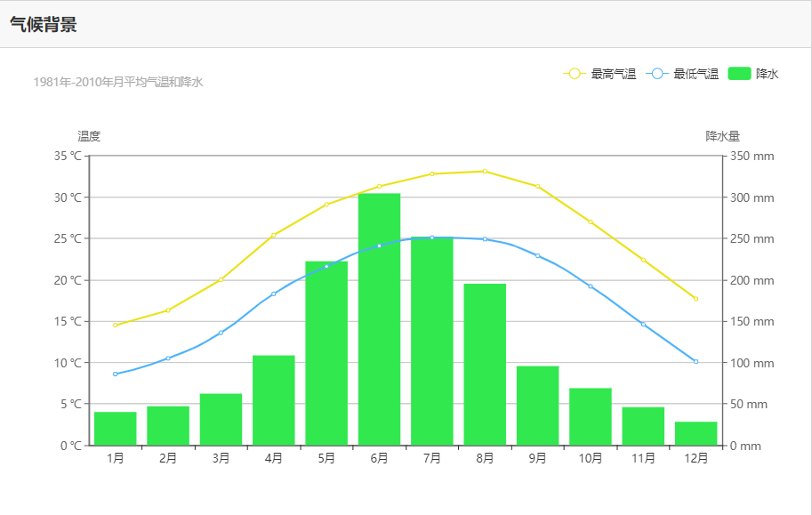Click the 10月 point on blue low-temperature line
812x515 pixels.
click(x=591, y=286)
